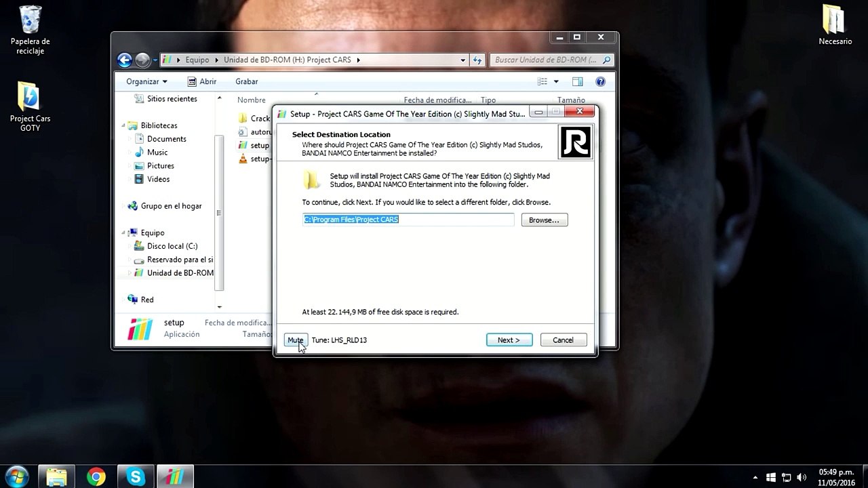Viewport: 868px width, 488px height.
Task: Open File Explorer from the taskbar
Action: (56, 476)
